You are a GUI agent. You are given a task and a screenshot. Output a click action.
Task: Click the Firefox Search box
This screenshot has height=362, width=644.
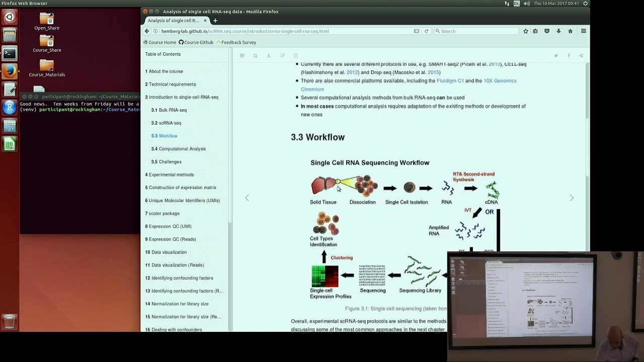coord(476,31)
